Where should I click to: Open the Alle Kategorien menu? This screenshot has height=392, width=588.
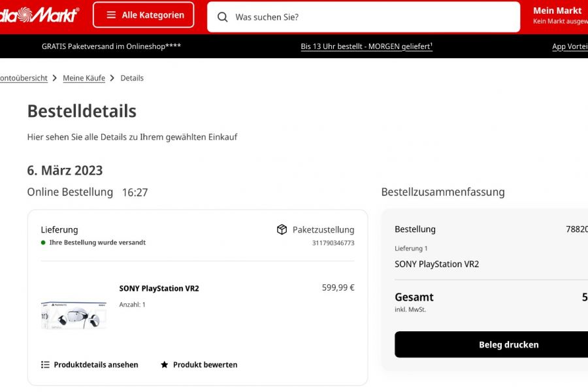click(x=144, y=15)
